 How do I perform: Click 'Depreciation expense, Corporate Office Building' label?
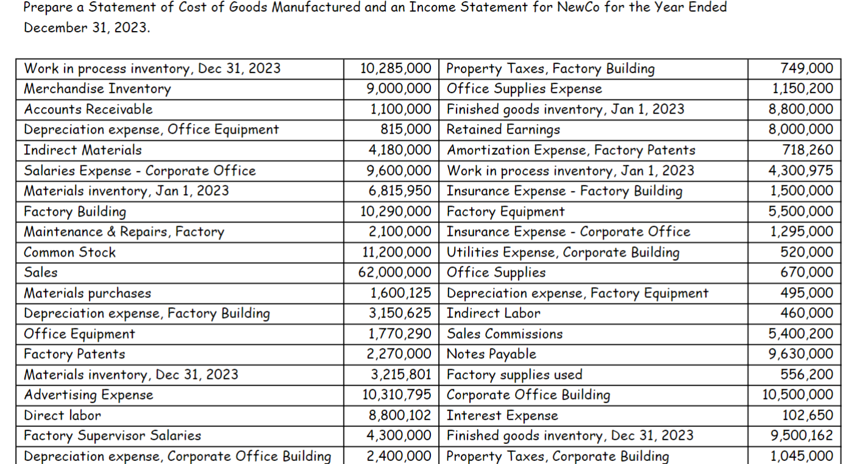click(177, 456)
